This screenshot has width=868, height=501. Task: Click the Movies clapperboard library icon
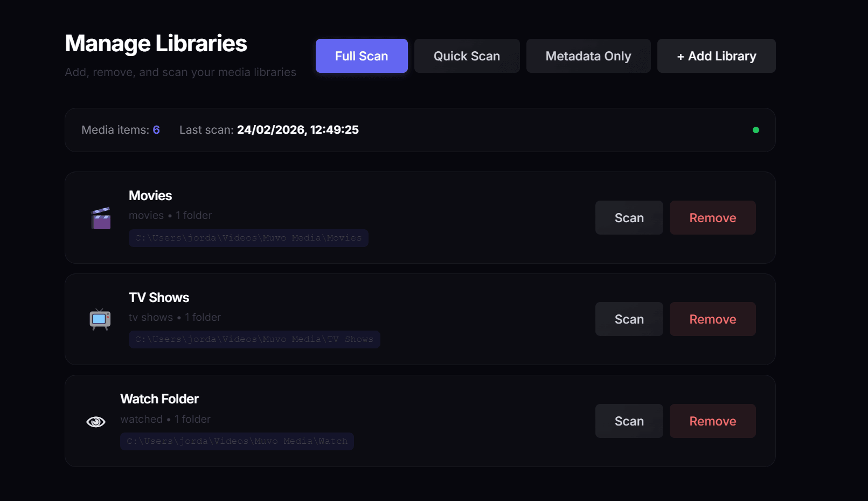[101, 217]
